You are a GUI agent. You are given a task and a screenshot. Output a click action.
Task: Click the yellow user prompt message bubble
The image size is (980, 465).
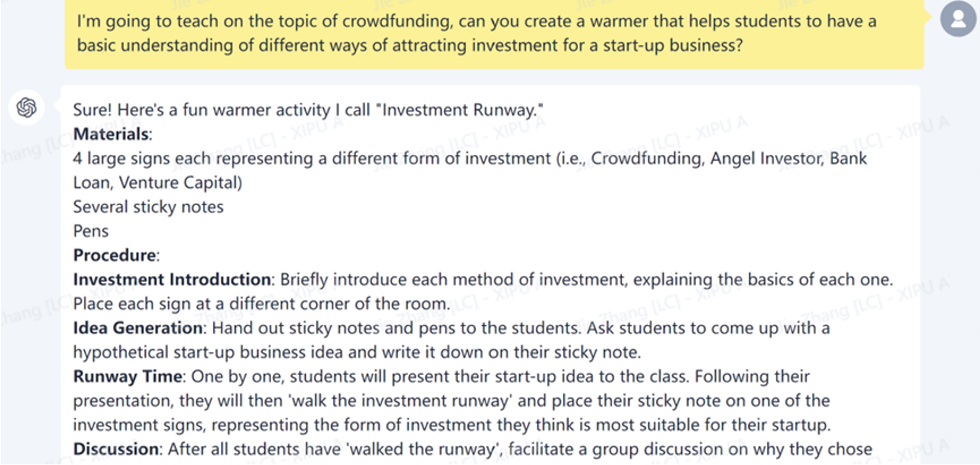494,33
